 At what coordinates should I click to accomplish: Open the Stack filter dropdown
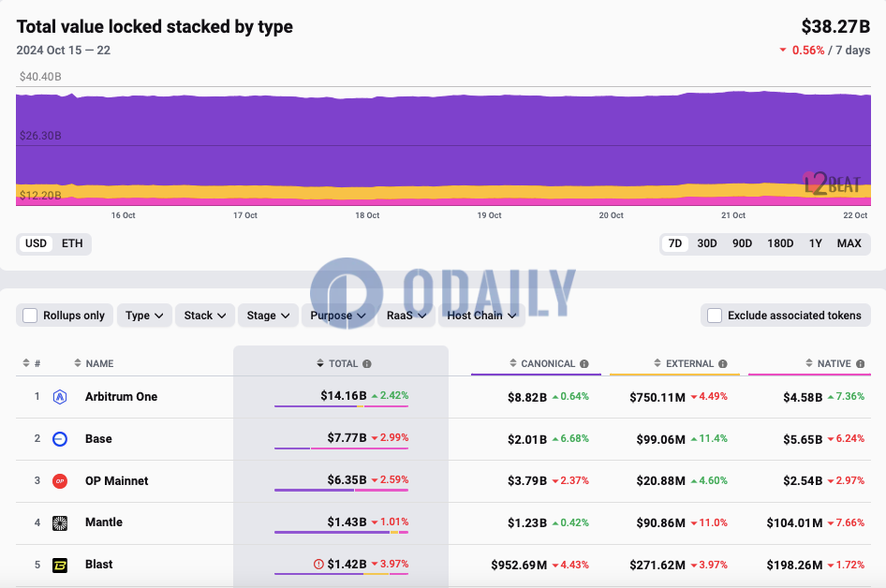point(204,316)
